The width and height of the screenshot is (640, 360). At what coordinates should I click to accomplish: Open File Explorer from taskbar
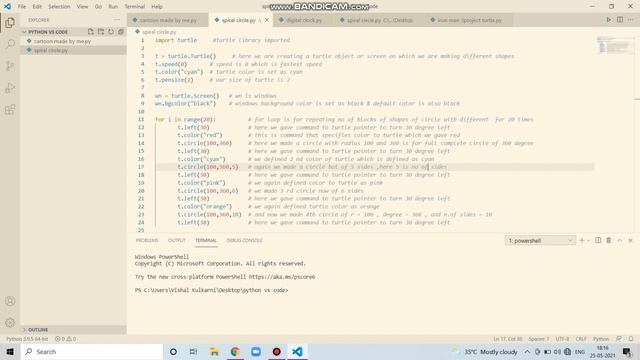[214, 351]
